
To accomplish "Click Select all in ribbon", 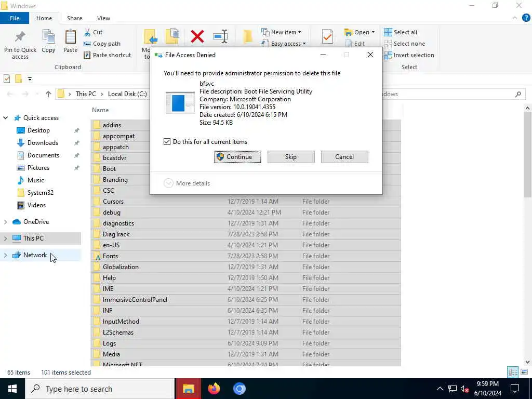I will (401, 32).
